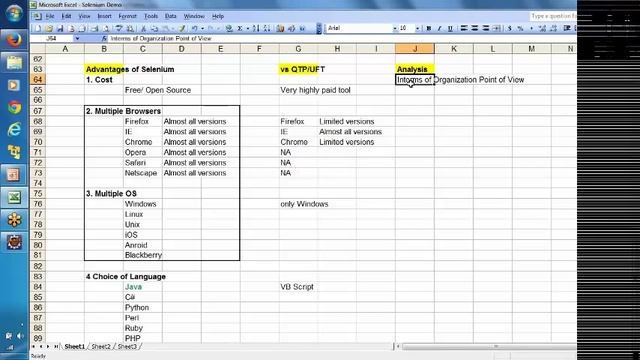
Task: Open the Tools menu
Action: [x=151, y=16]
